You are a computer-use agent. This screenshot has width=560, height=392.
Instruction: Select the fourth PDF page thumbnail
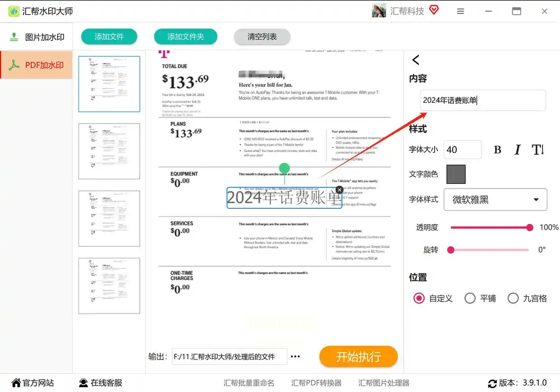109,286
